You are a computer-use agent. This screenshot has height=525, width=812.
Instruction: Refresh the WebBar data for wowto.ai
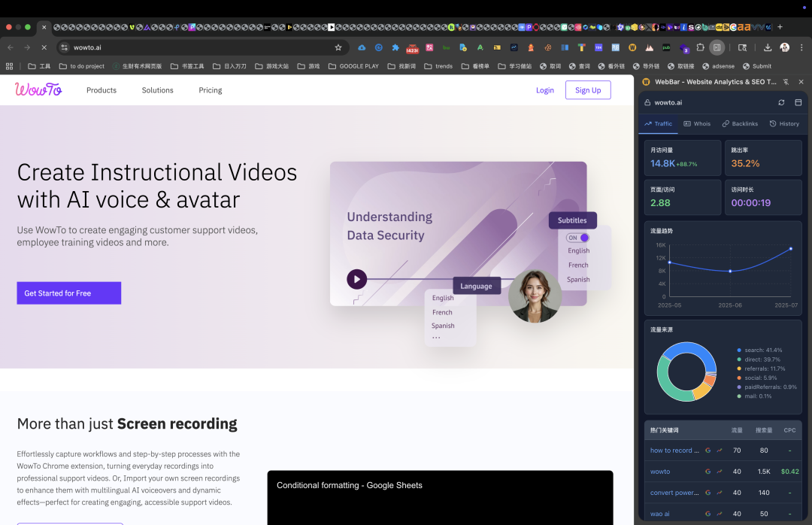point(781,102)
